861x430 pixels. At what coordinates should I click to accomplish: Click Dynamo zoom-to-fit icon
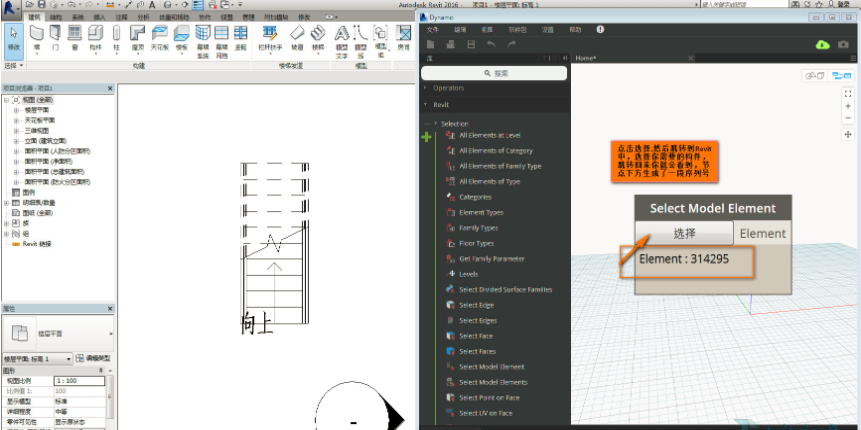[848, 94]
